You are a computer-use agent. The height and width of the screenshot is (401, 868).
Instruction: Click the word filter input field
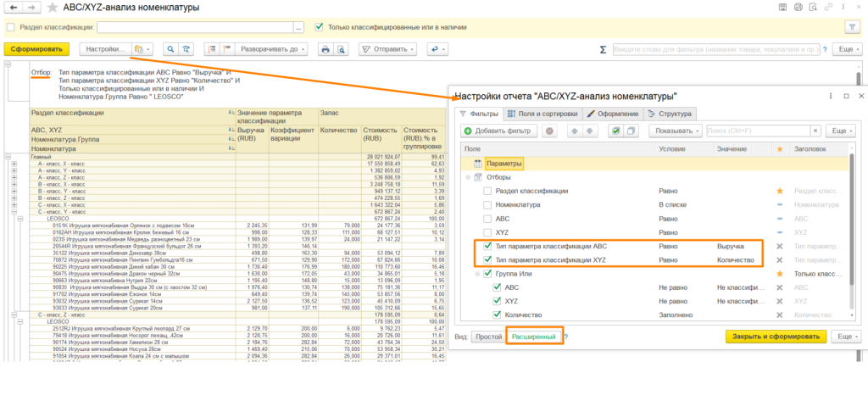(x=715, y=49)
